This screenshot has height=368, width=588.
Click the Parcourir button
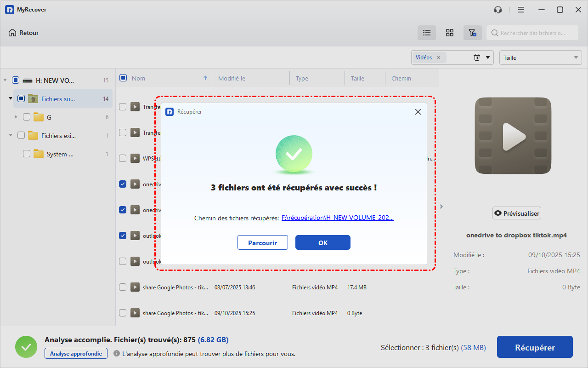(x=262, y=242)
